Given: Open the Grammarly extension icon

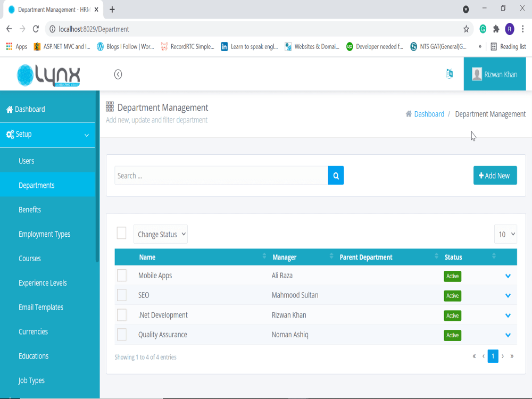Looking at the screenshot, I should coord(483,29).
